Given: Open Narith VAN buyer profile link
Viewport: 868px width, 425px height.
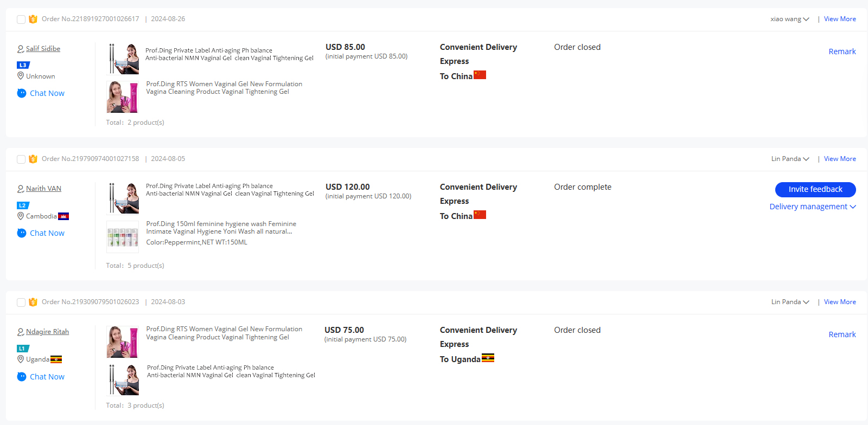Looking at the screenshot, I should (x=43, y=189).
